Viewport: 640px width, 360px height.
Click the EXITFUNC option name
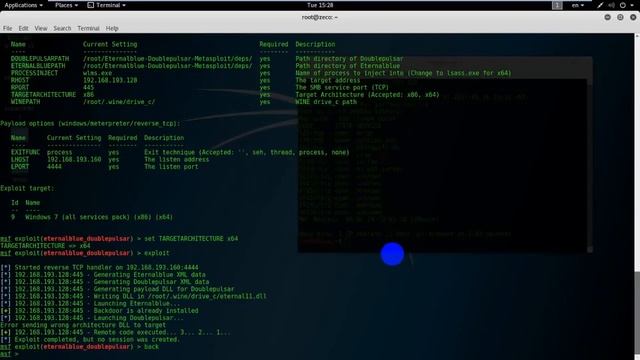click(25, 152)
